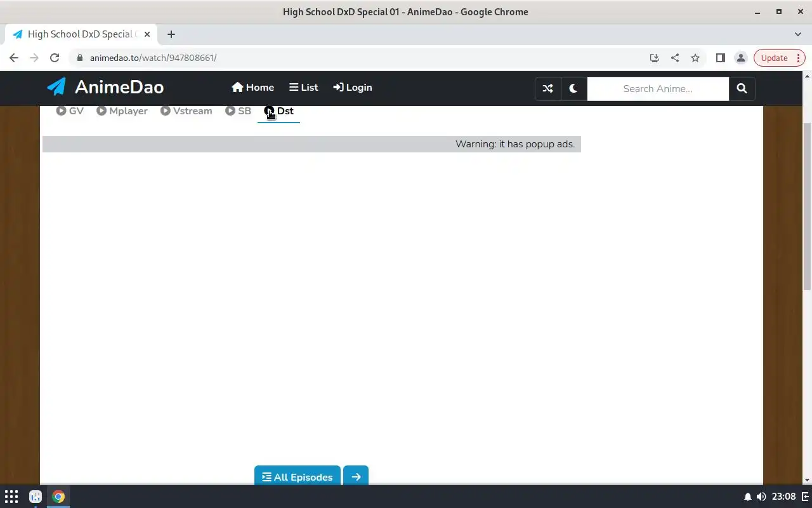812x508 pixels.
Task: Open the 23:08 clock
Action: coord(785,497)
